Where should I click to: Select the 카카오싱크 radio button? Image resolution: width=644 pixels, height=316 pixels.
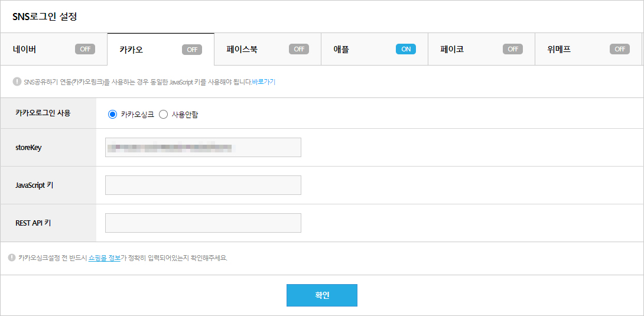(x=113, y=115)
